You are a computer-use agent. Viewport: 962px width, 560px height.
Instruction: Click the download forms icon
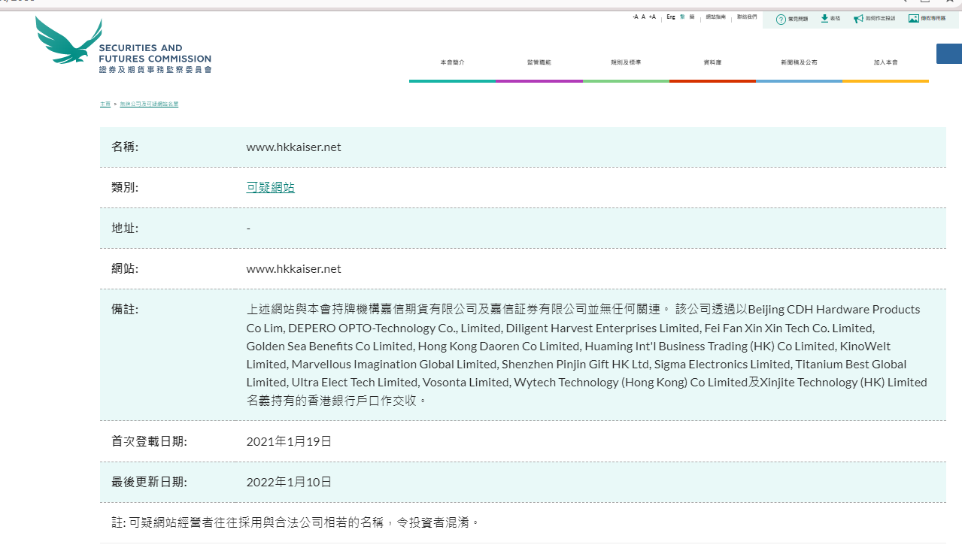[824, 18]
